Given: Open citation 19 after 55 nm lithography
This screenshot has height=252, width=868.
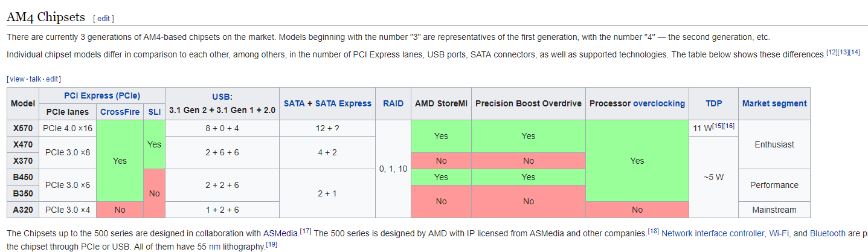Looking at the screenshot, I should (272, 244).
